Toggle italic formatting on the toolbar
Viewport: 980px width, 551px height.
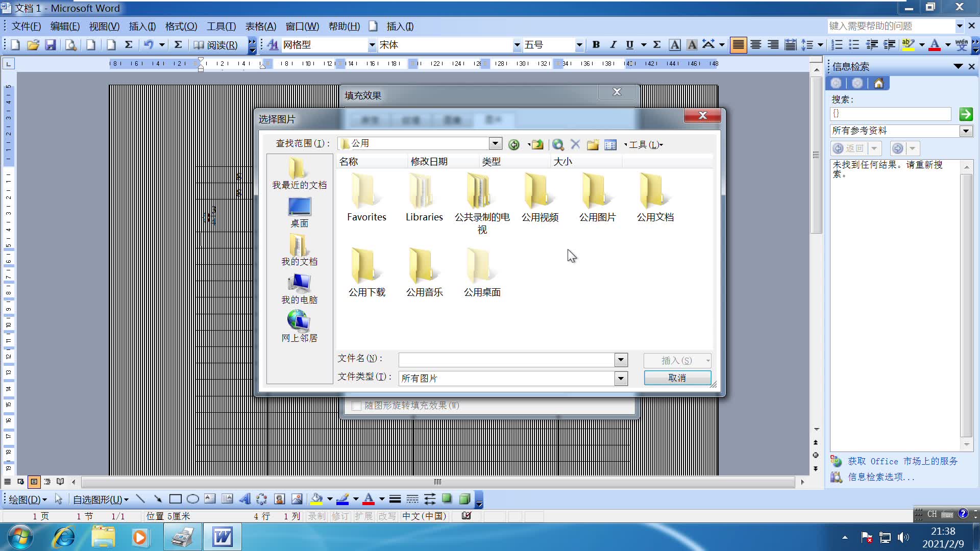click(x=613, y=45)
